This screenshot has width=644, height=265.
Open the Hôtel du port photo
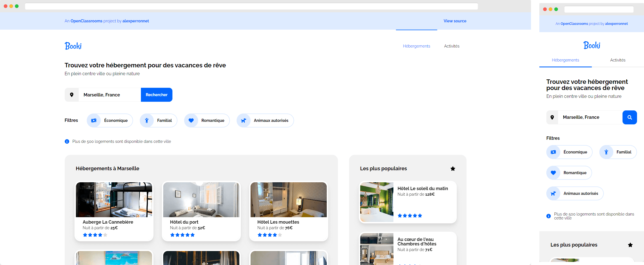pyautogui.click(x=201, y=200)
